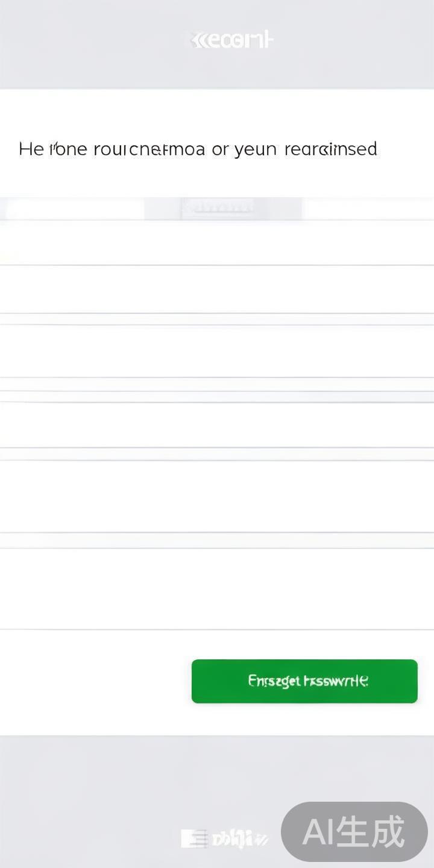Click the AI生成 watermark badge
Screen dimensions: 434x868
tap(354, 832)
